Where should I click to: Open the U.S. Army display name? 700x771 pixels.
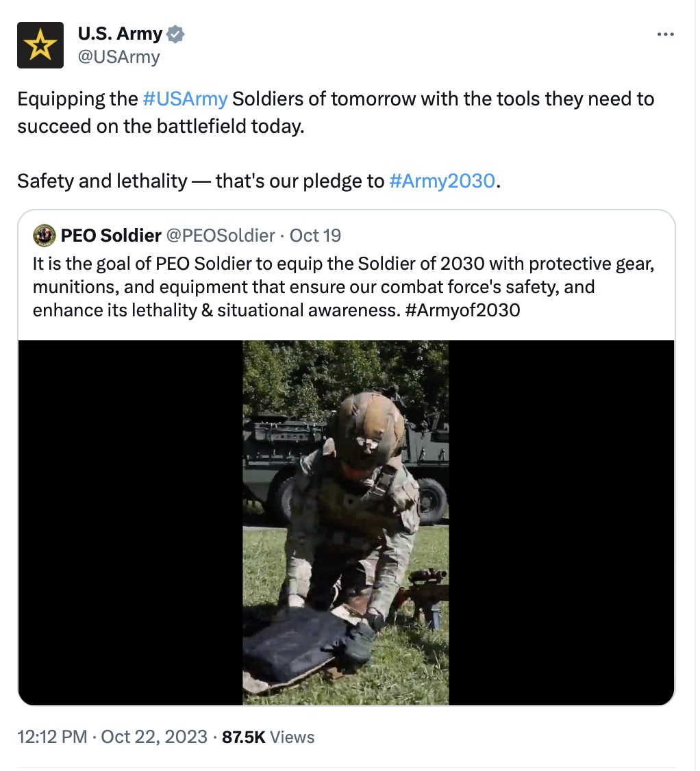(x=120, y=34)
